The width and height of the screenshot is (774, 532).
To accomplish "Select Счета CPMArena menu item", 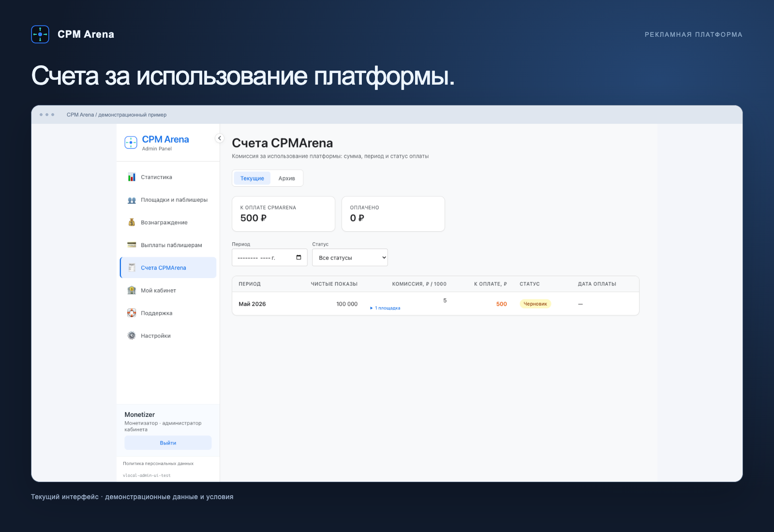I will coord(168,267).
